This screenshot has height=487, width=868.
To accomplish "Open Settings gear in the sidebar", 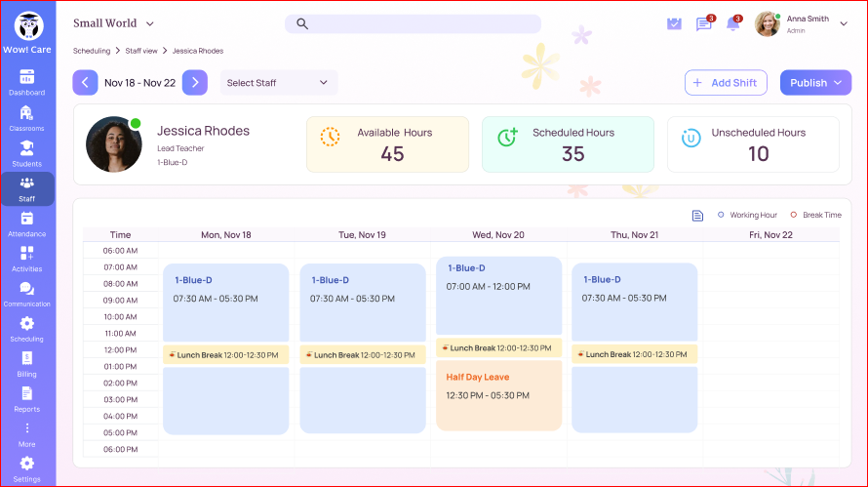I will [x=27, y=467].
